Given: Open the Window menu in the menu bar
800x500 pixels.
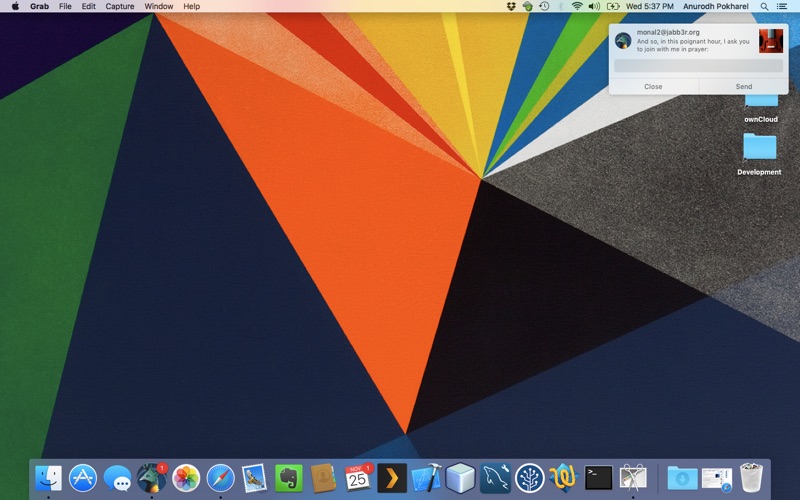Looking at the screenshot, I should pyautogui.click(x=159, y=6).
